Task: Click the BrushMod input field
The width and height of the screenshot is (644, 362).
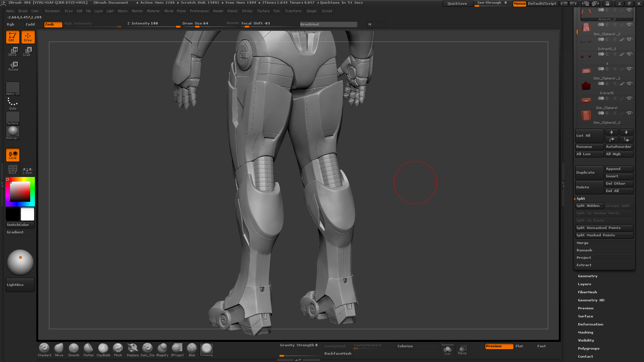Action: 328,24
